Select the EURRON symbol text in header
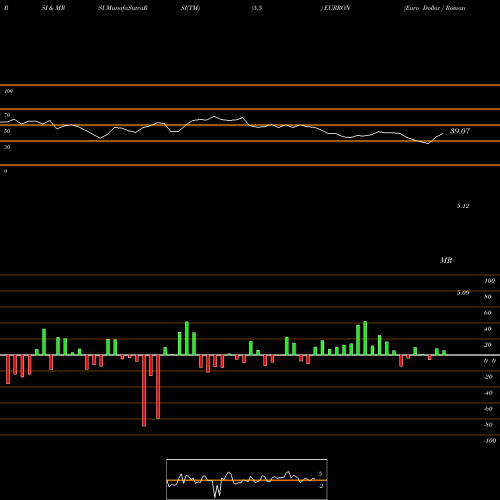 click(x=336, y=8)
